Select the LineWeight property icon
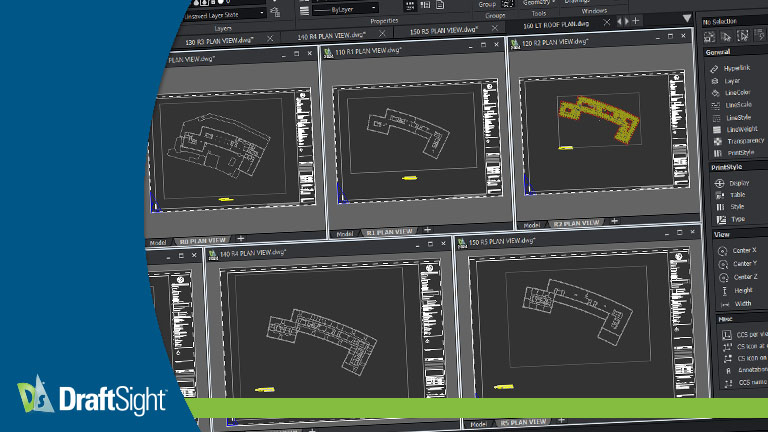This screenshot has height=432, width=768. (715, 129)
